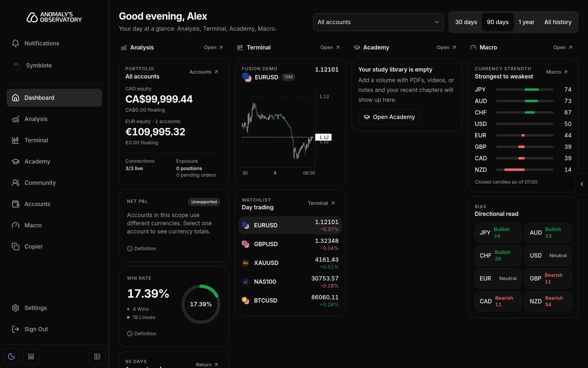588x368 pixels.
Task: Click the Macro gauge icon in sidebar
Action: click(x=16, y=225)
